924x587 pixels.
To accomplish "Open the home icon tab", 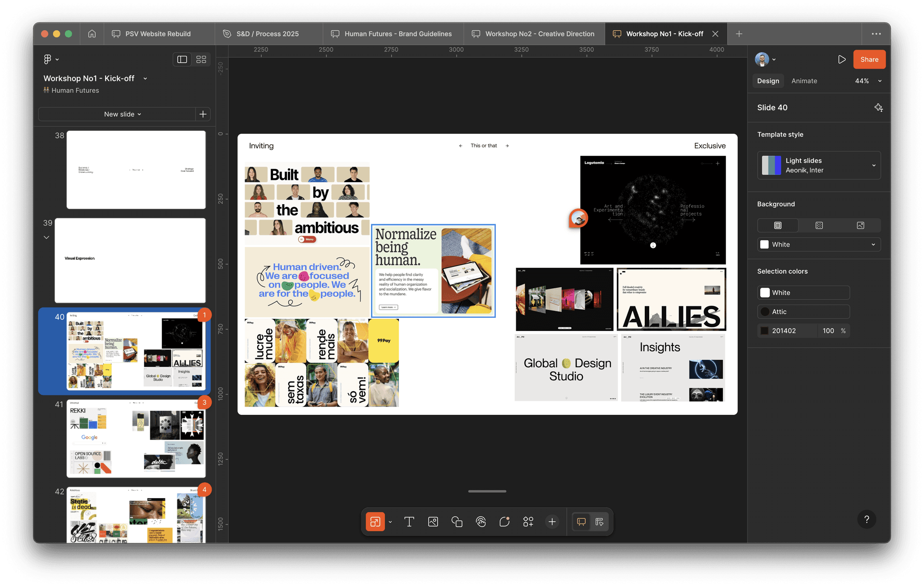I will coord(92,34).
